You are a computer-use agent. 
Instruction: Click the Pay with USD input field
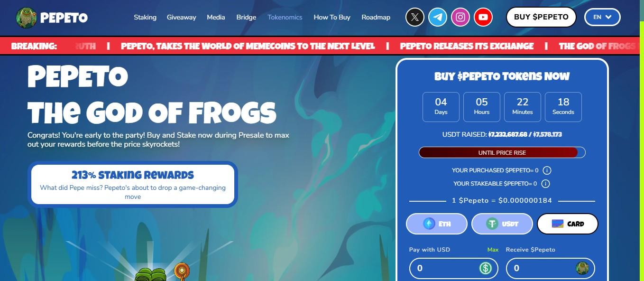454,268
